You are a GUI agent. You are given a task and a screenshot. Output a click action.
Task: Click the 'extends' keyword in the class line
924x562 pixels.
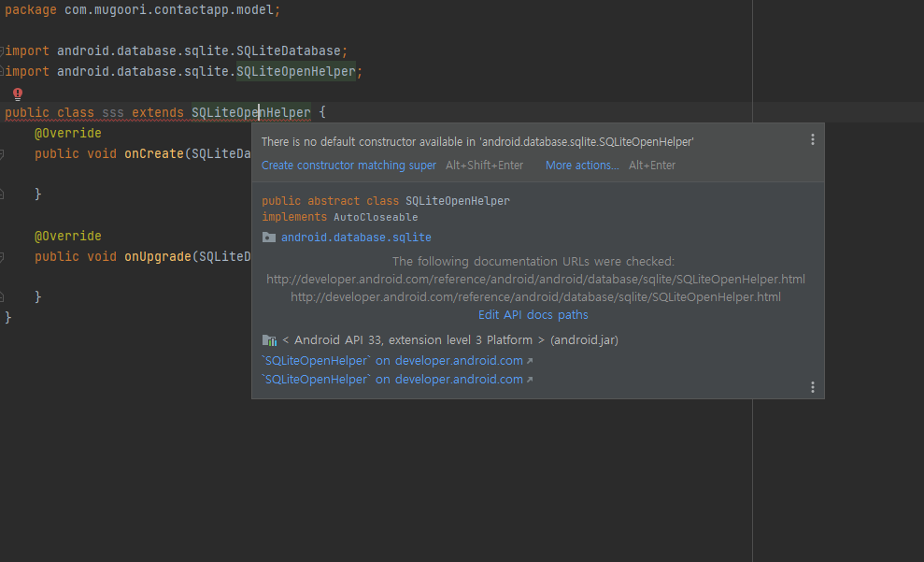[x=157, y=112]
